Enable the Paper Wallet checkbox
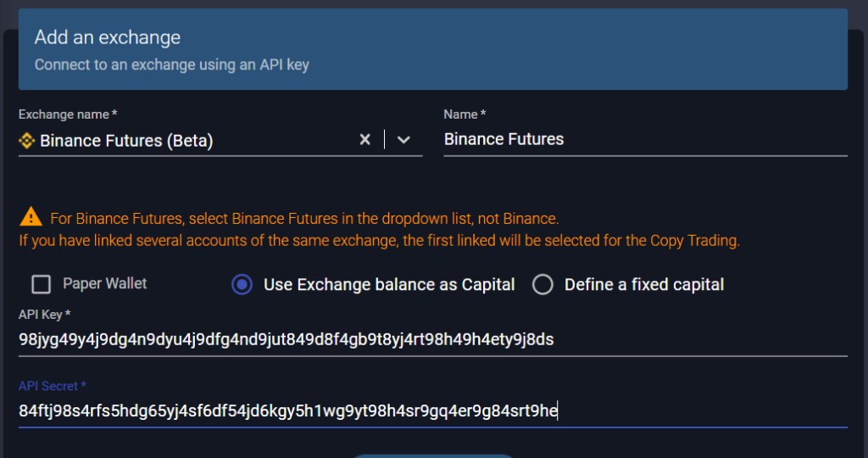 (41, 284)
